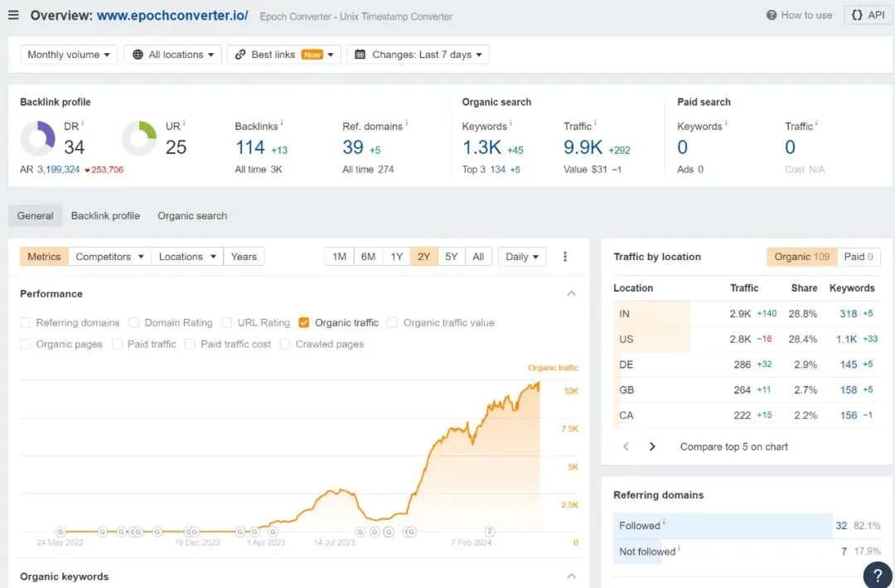Viewport: 895px width, 588px height.
Task: Enable the Referring domains checkbox
Action: pyautogui.click(x=25, y=323)
